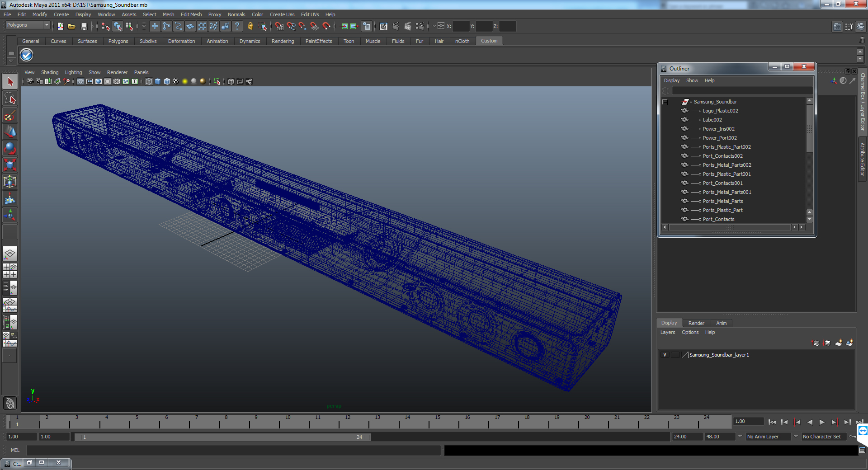Viewport: 868px width, 470px height.
Task: Switch to the Rendering shelf tab
Action: coord(283,41)
